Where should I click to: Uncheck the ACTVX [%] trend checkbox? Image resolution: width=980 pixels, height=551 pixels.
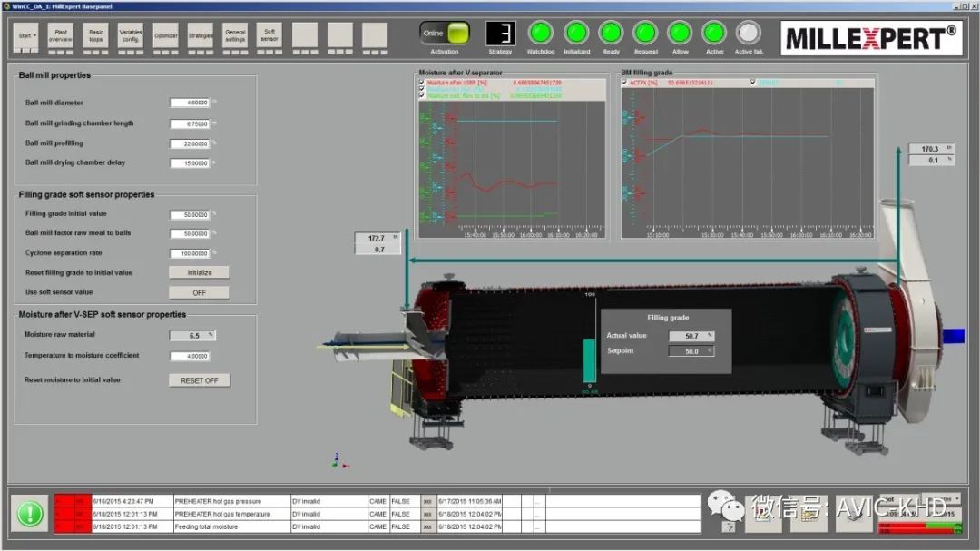tap(624, 83)
